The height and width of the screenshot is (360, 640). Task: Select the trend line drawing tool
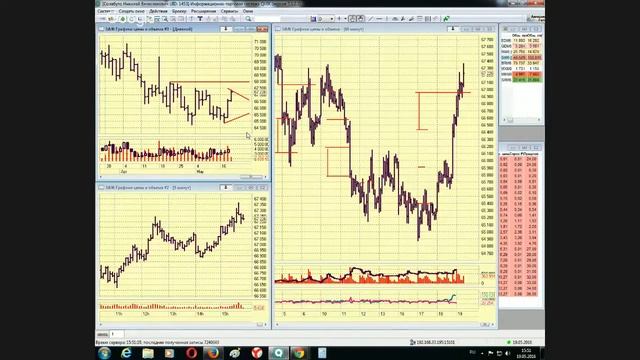click(x=371, y=19)
